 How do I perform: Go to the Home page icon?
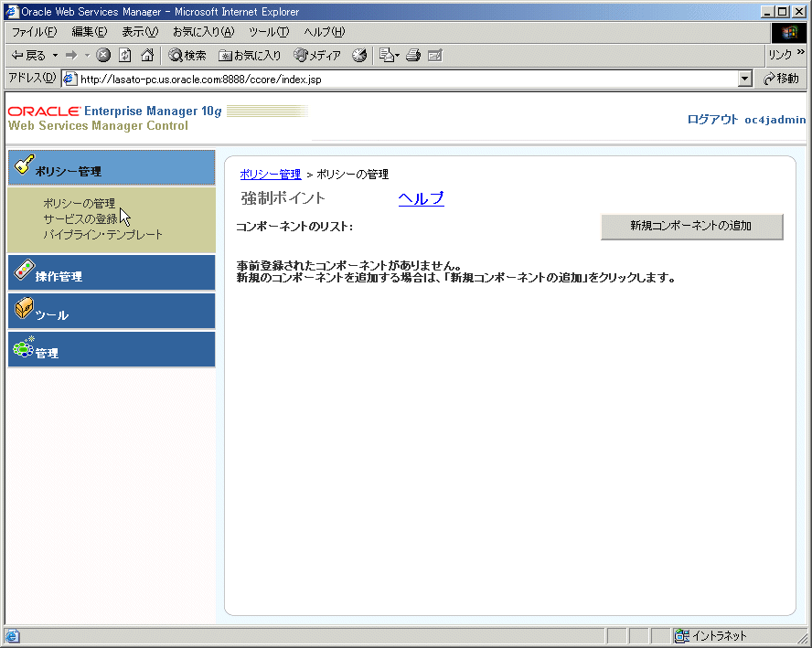(147, 55)
